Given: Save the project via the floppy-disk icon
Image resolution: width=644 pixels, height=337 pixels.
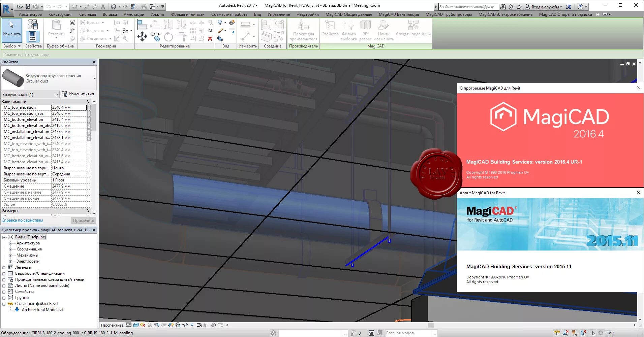Looking at the screenshot, I should (x=28, y=6).
